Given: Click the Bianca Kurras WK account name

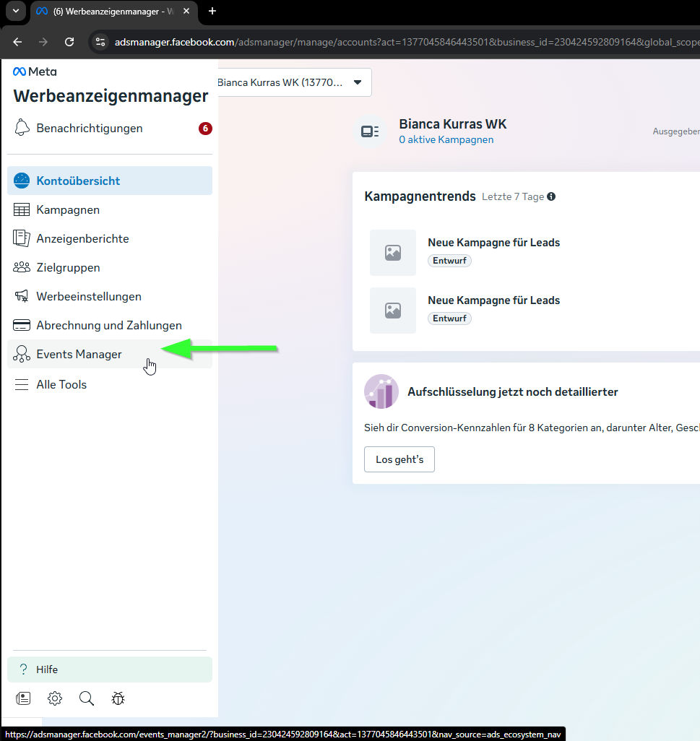Looking at the screenshot, I should (453, 123).
